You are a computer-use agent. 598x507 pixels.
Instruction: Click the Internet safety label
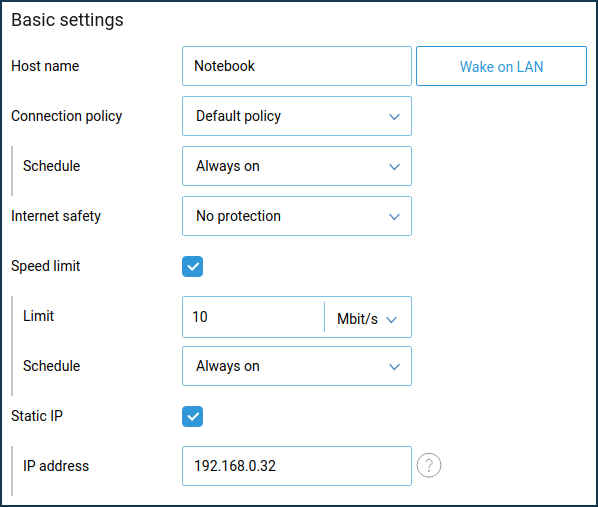tap(56, 216)
